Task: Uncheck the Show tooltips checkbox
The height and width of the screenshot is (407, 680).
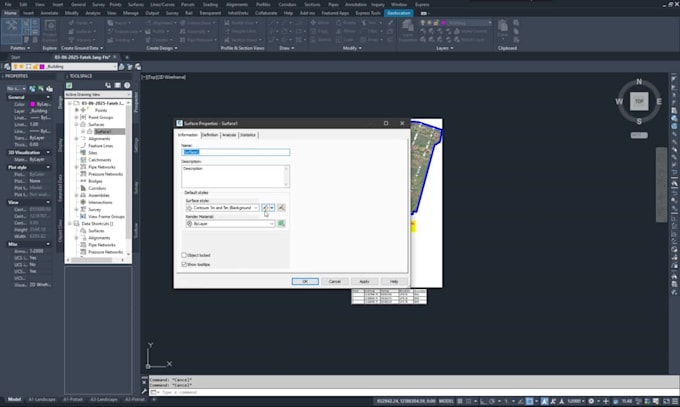Action: coord(184,264)
